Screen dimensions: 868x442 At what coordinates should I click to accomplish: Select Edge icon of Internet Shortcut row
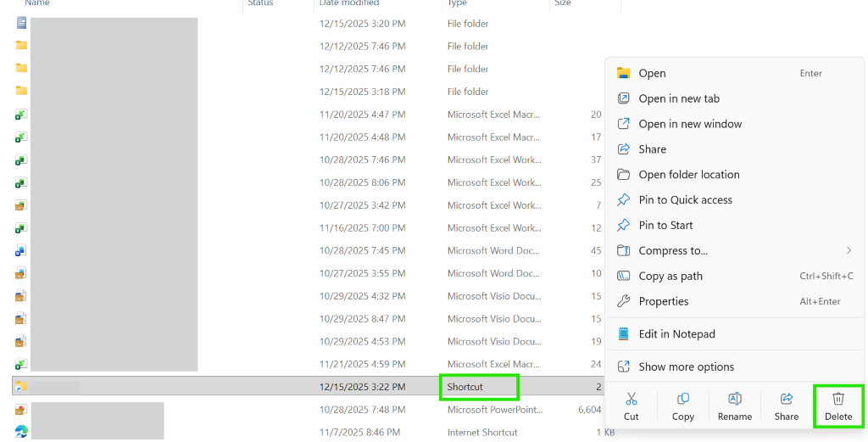[21, 432]
